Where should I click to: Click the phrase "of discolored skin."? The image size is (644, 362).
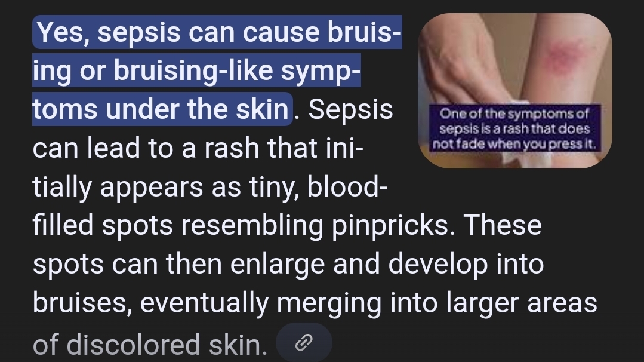click(x=150, y=343)
